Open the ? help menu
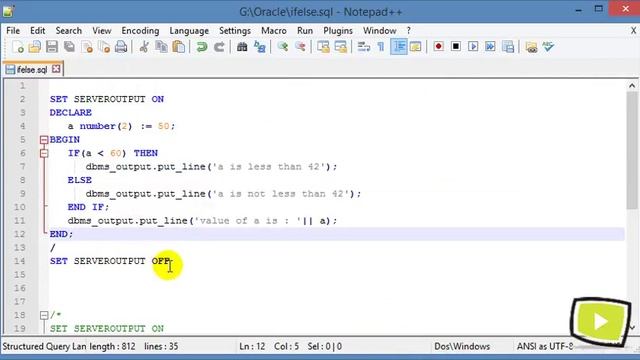This screenshot has height=360, width=640. pyautogui.click(x=409, y=31)
